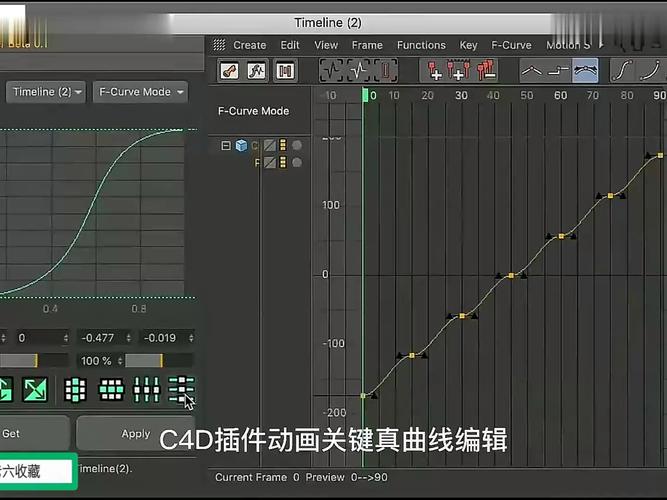
Task: Open the Functions menu
Action: tap(421, 45)
